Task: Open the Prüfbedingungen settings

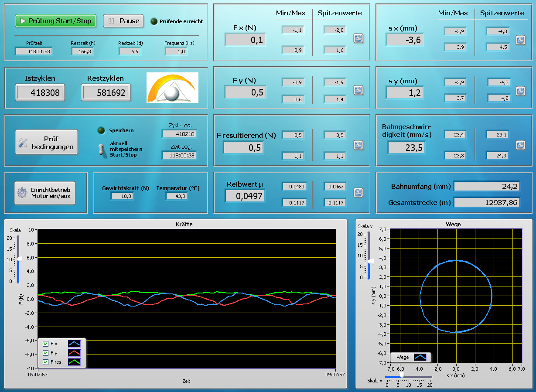Action: [x=47, y=142]
